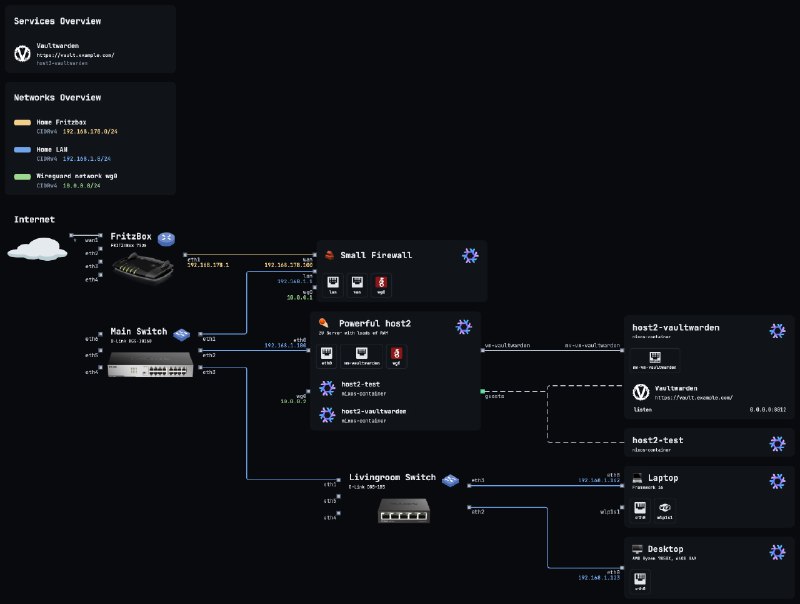
Task: Click the laptop icon next to Laptop title
Action: [637, 478]
